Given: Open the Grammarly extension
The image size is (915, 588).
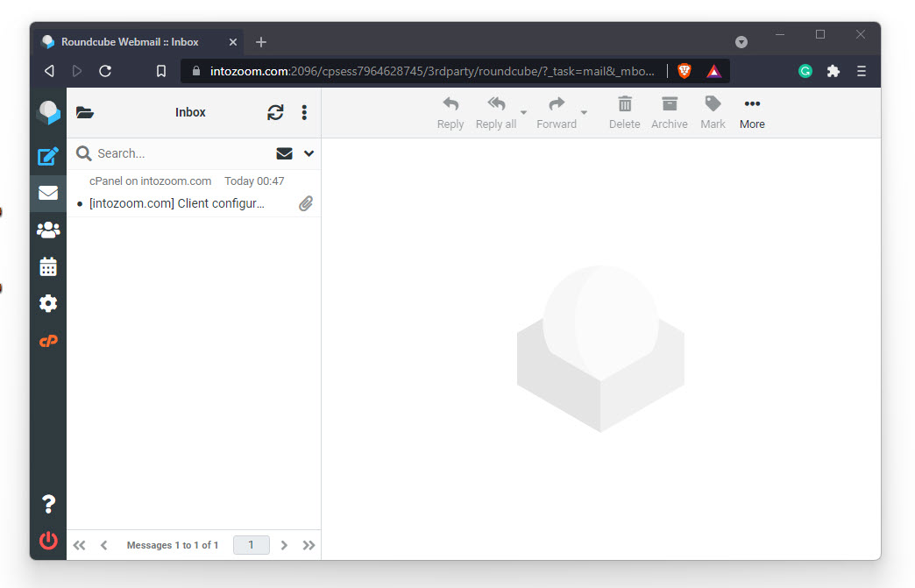Looking at the screenshot, I should tap(805, 71).
